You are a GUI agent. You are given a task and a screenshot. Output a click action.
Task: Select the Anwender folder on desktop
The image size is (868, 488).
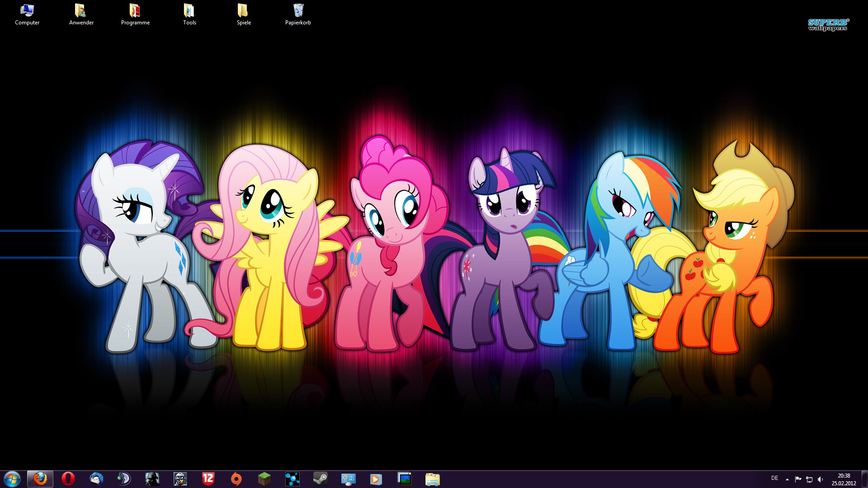click(81, 14)
